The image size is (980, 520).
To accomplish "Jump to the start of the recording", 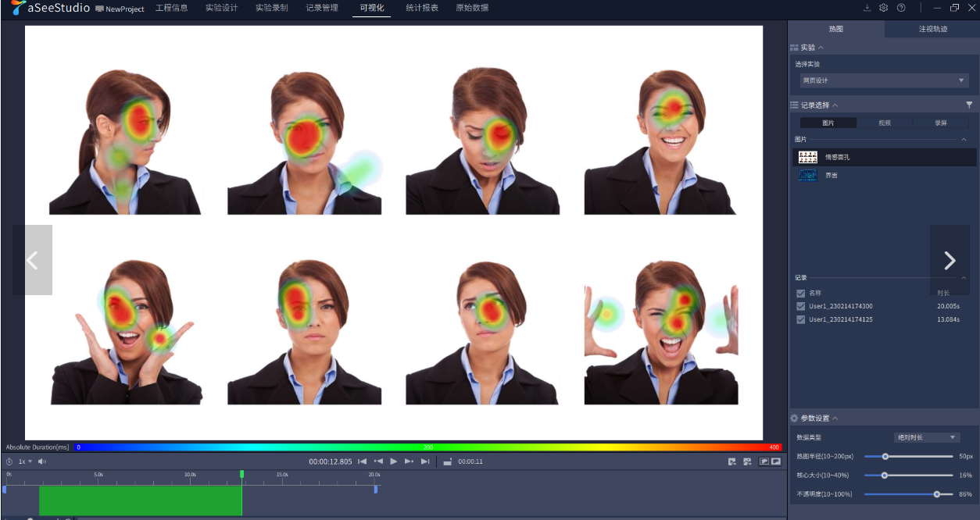I will (x=362, y=461).
